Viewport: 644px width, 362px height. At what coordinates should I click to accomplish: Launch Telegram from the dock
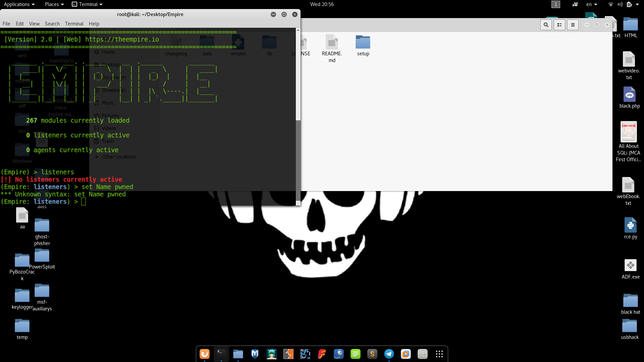[389, 354]
